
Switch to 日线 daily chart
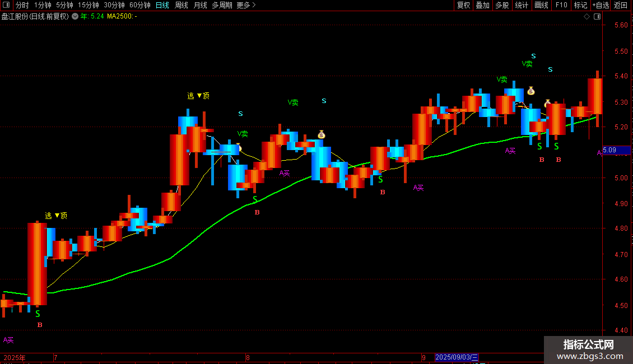(162, 5)
